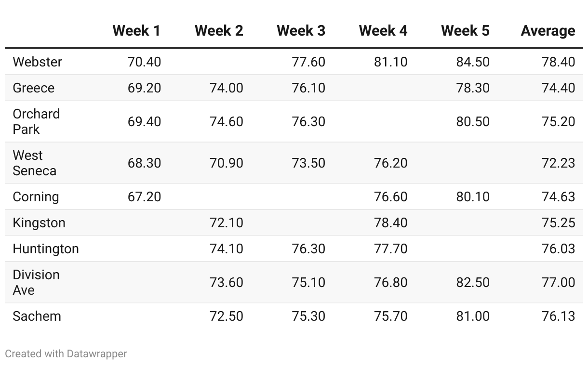Select the Sachem row label
The width and height of the screenshot is (588, 365).
pos(37,316)
